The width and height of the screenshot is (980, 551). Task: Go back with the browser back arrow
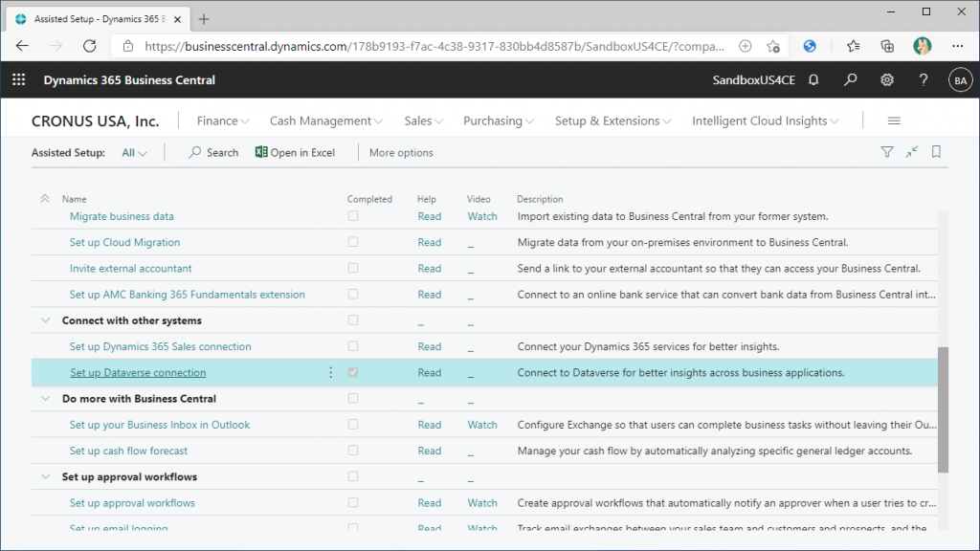click(23, 46)
